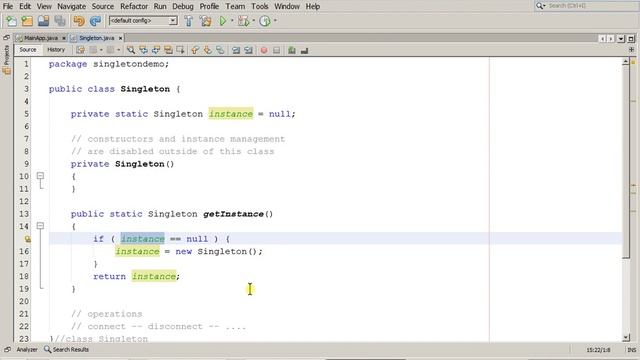The height and width of the screenshot is (360, 640).
Task: Open Debug project dropdown arrow
Action: point(253,20)
